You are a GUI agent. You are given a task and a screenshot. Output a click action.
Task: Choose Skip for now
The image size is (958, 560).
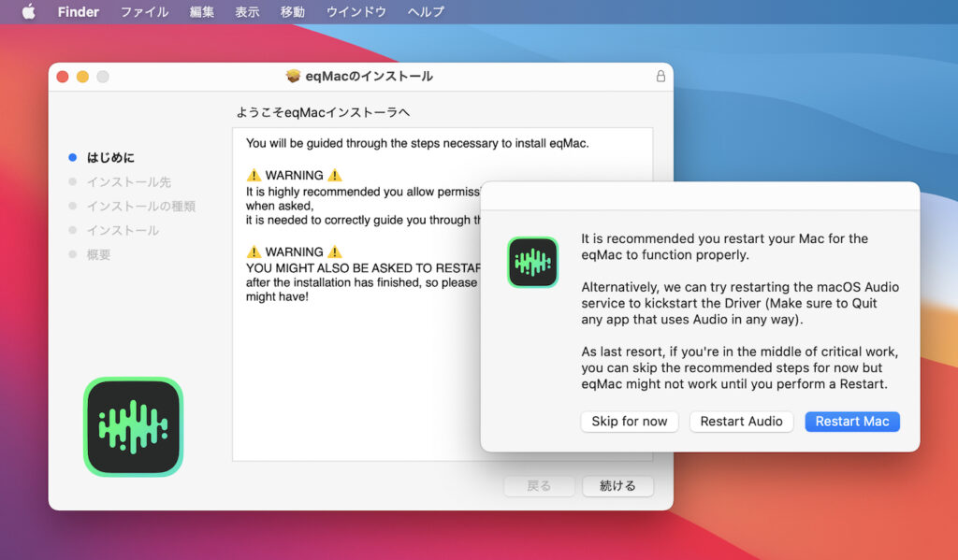pos(629,421)
